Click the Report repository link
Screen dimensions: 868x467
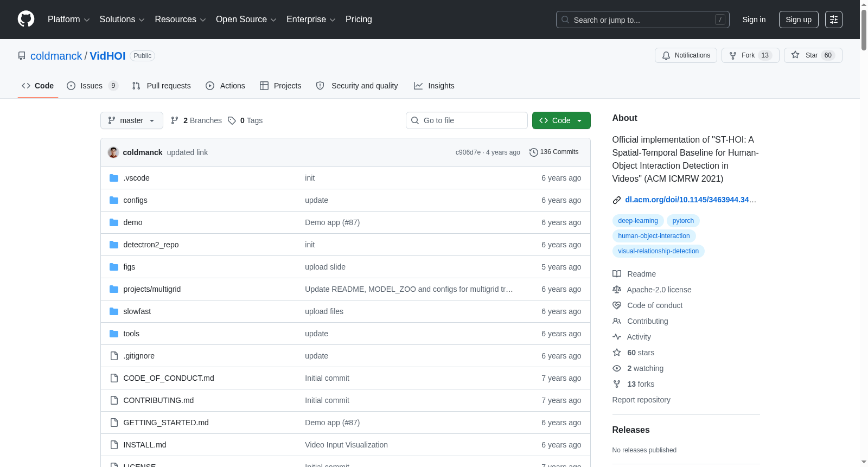[641, 400]
